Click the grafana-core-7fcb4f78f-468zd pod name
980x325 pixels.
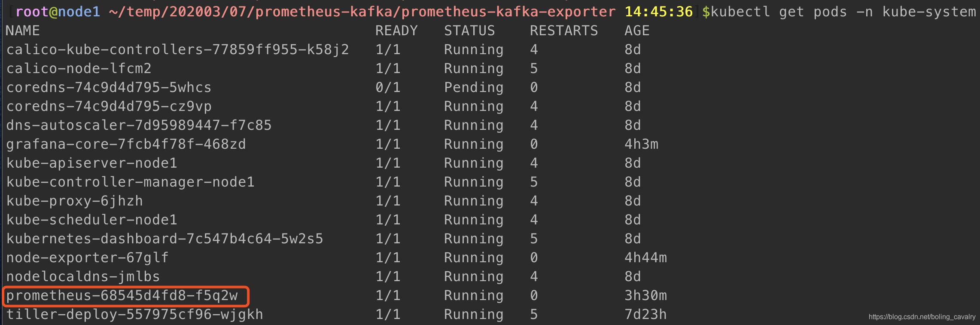[x=126, y=144]
